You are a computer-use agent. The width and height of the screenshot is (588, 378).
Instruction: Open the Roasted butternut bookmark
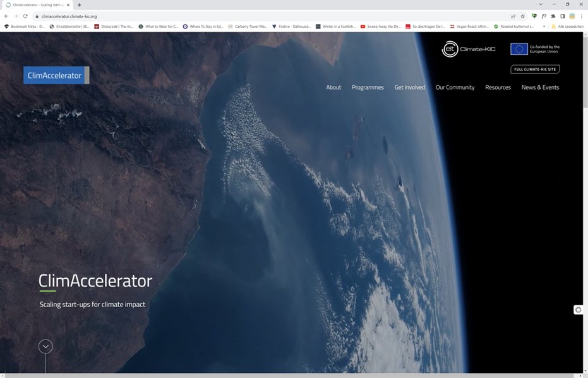(x=513, y=27)
